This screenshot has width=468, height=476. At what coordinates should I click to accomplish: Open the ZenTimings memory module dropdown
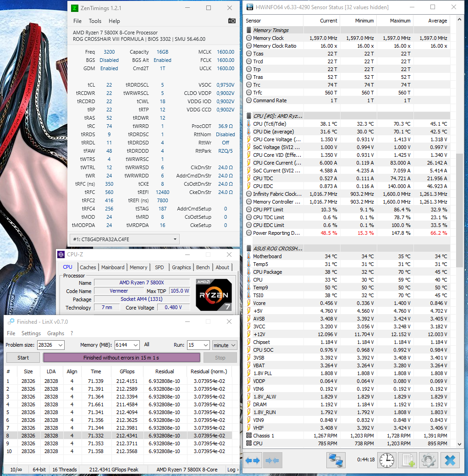pyautogui.click(x=124, y=239)
